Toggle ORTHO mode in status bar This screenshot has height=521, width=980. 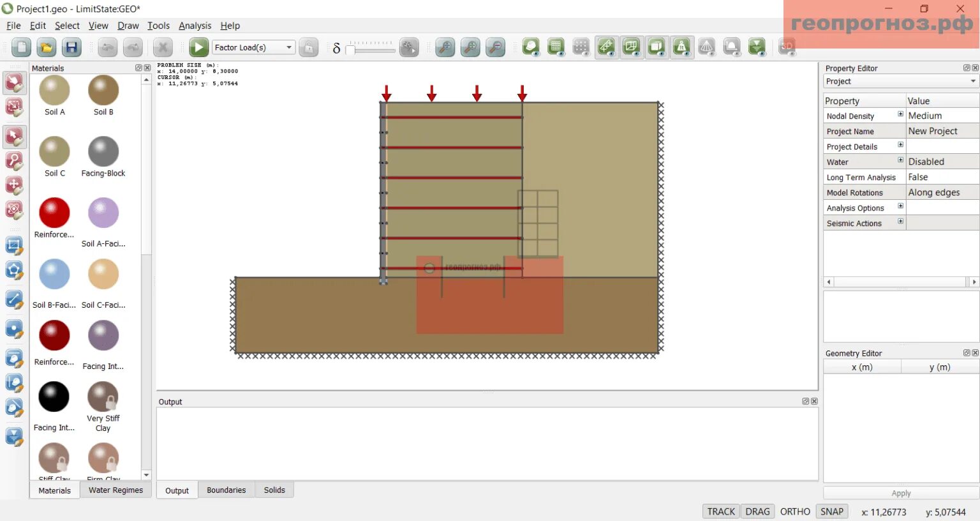point(795,511)
